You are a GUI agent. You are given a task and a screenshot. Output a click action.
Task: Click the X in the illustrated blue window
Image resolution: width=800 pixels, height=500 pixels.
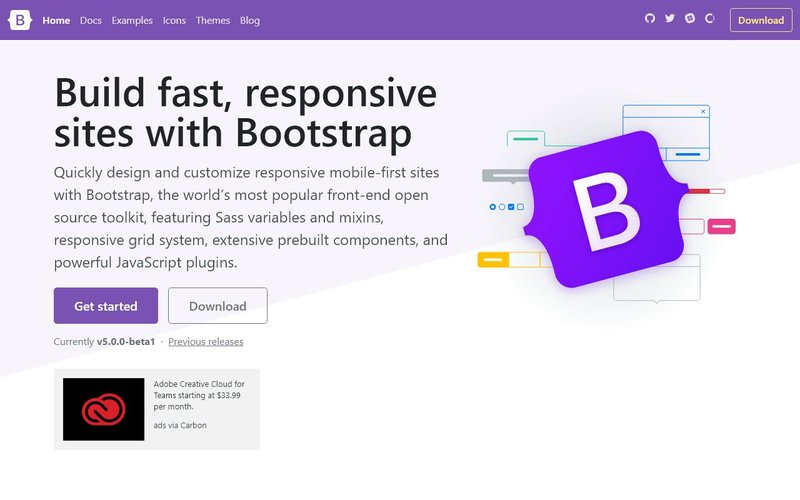point(703,111)
